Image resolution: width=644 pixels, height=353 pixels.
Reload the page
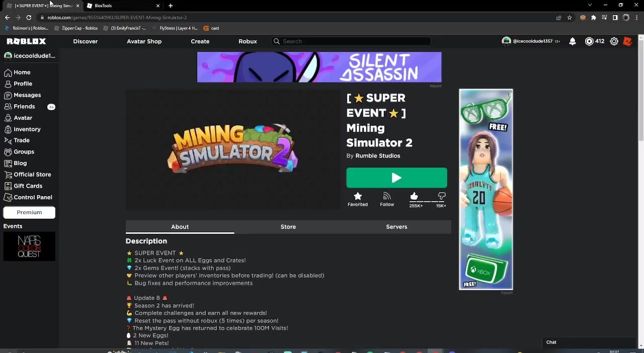29,18
